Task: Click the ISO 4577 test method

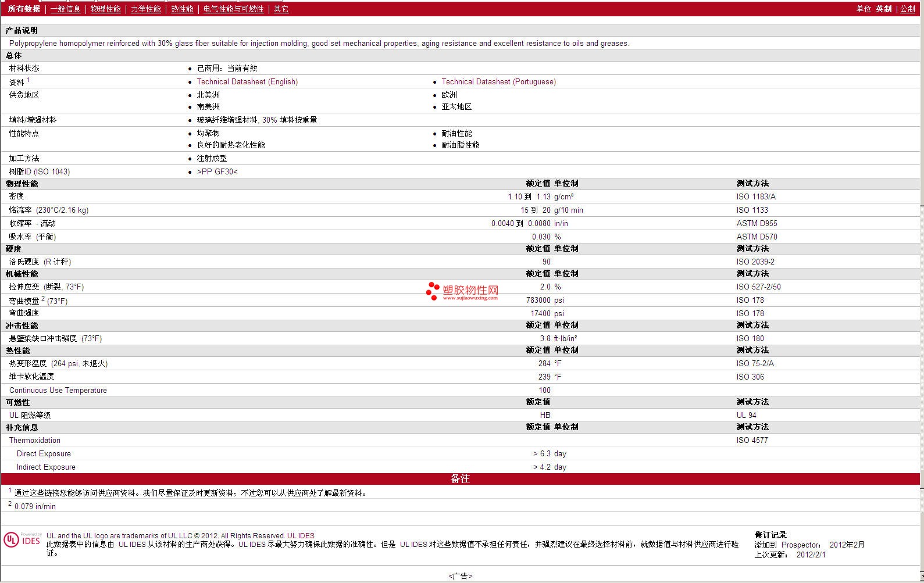Action: pos(752,441)
